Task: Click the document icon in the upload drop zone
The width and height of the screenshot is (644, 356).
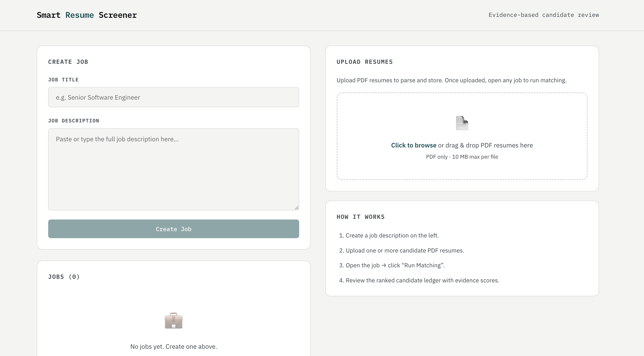Action: [x=462, y=123]
